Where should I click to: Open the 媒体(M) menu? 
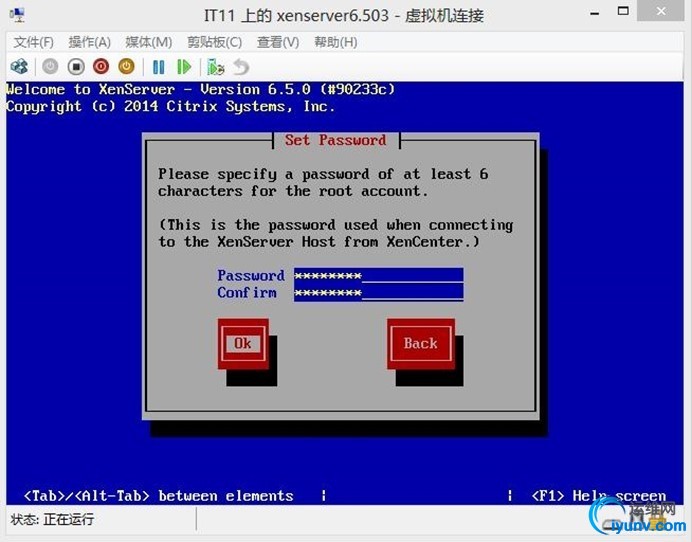click(149, 42)
